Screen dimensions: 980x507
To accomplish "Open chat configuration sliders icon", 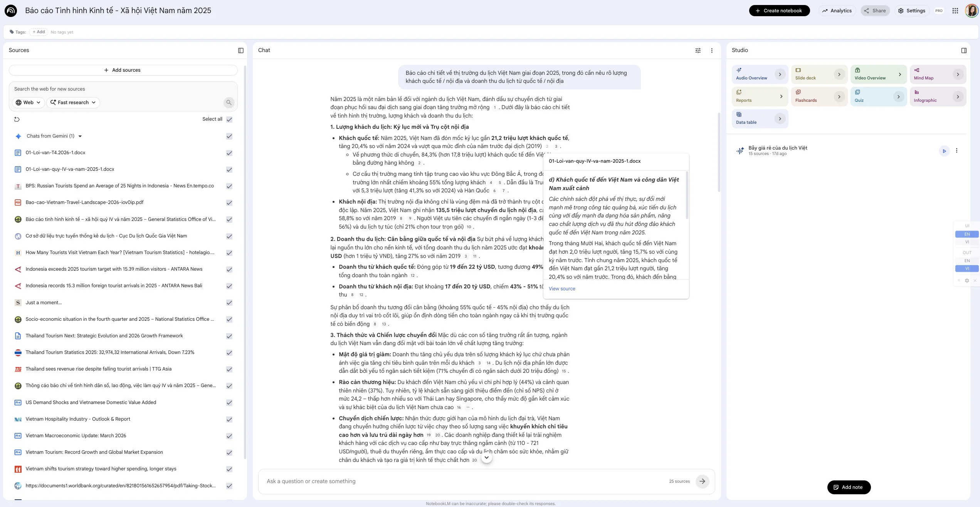I will click(698, 51).
